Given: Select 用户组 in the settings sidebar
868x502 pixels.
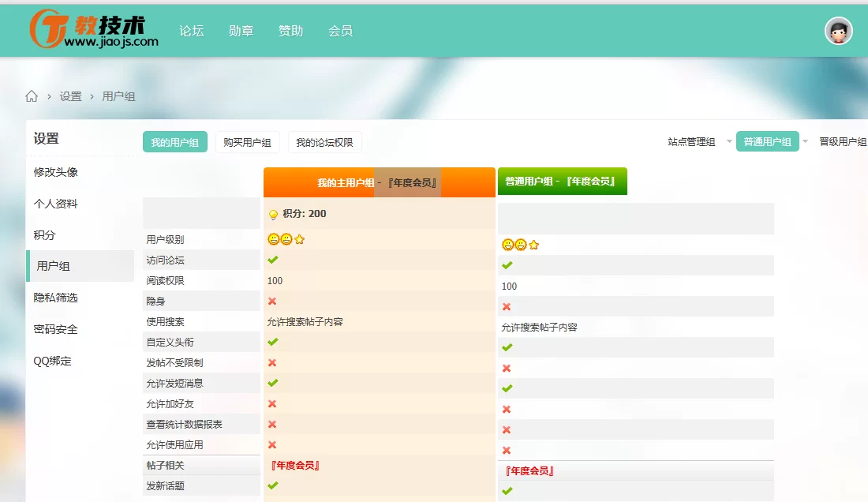Looking at the screenshot, I should (80, 266).
